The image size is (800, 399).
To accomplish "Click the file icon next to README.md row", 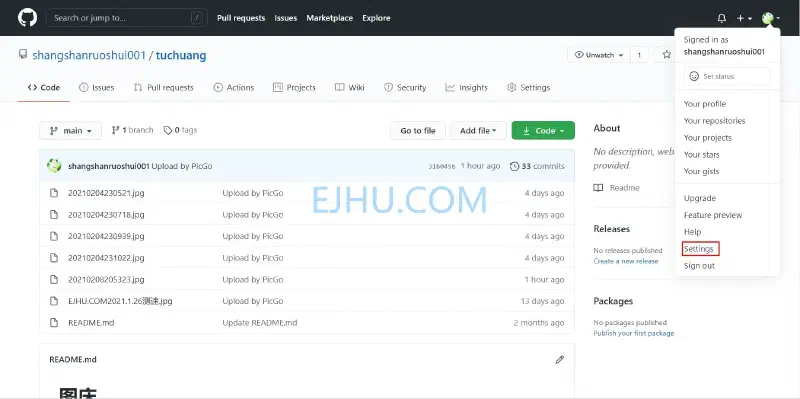I will click(x=54, y=322).
